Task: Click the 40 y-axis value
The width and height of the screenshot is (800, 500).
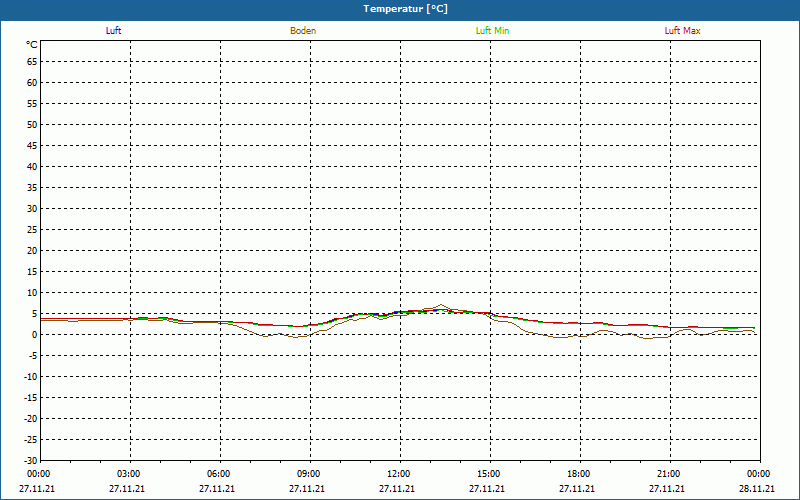Action: [x=32, y=167]
